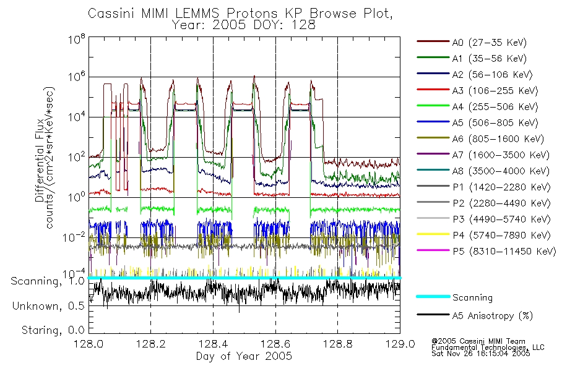Click the A0 (27-35 KeV) legend color line
588x371 pixels.
click(x=433, y=41)
